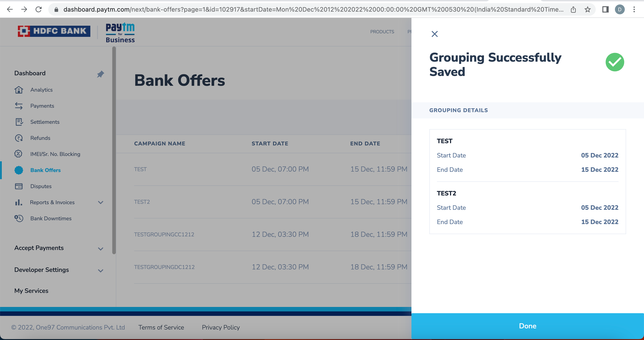
Task: Click the IMEI/Sr. No. Blocking icon
Action: pos(19,154)
